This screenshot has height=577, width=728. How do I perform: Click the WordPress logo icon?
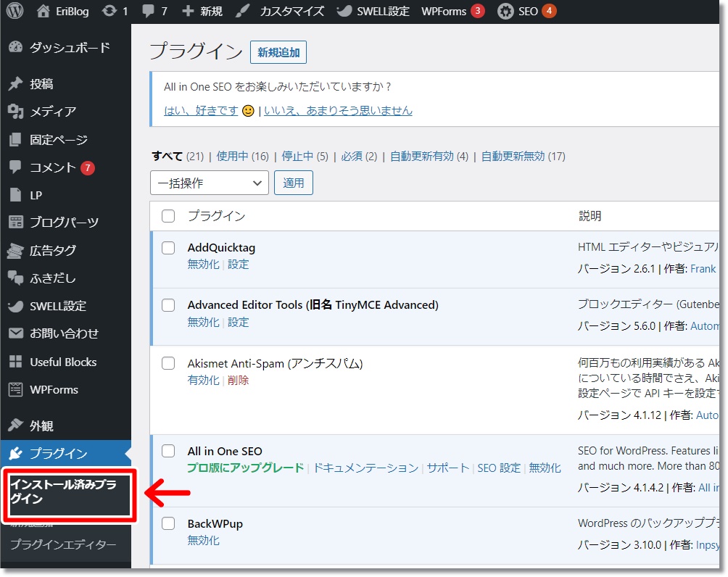[x=15, y=11]
